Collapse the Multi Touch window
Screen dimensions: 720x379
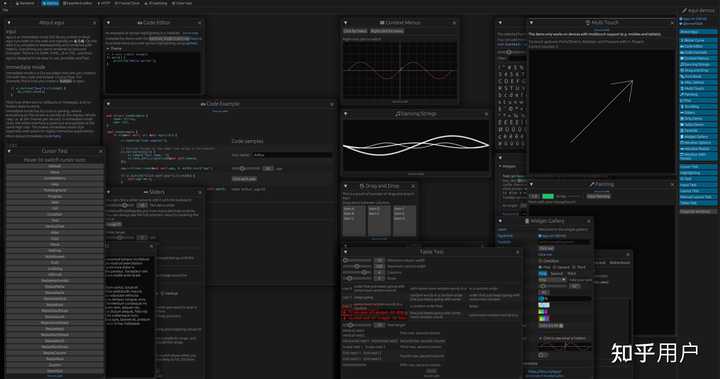(x=531, y=23)
